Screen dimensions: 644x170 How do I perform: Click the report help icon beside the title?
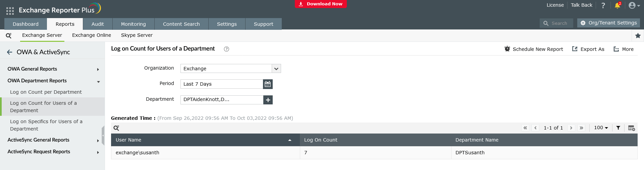tap(226, 49)
